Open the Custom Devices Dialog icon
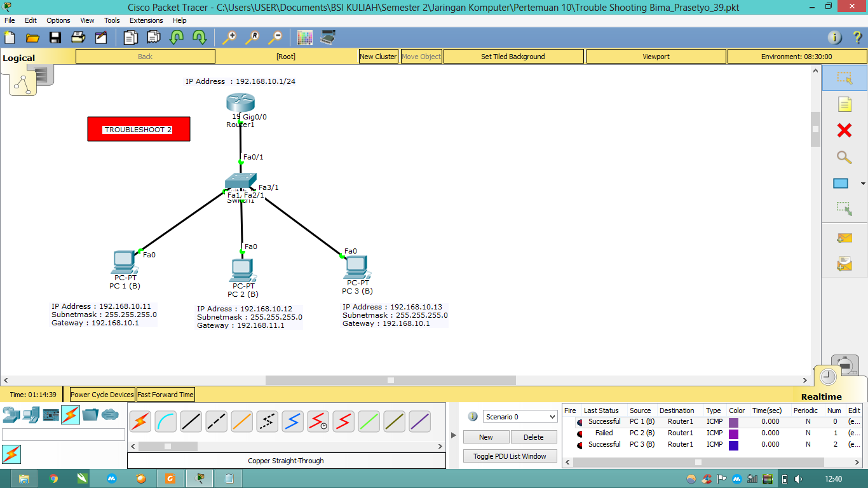Image resolution: width=868 pixels, height=488 pixels. 328,37
